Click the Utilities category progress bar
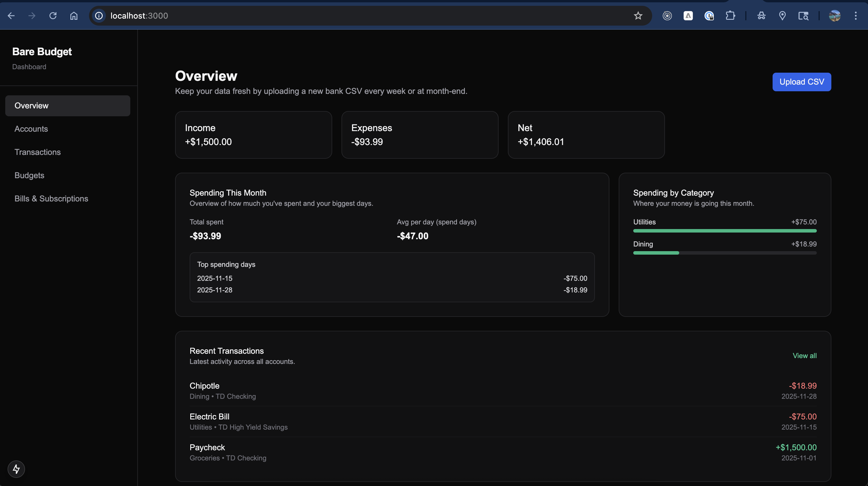The height and width of the screenshot is (486, 868). [725, 231]
